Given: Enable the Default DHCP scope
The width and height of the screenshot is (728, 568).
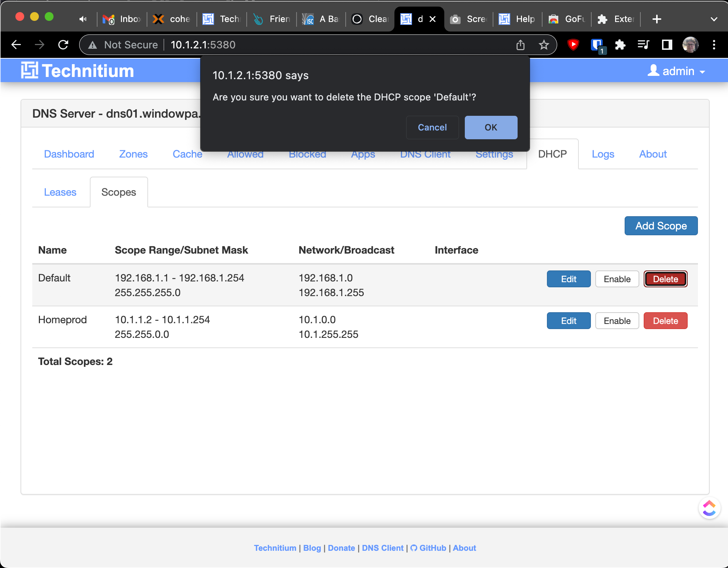Looking at the screenshot, I should [617, 279].
